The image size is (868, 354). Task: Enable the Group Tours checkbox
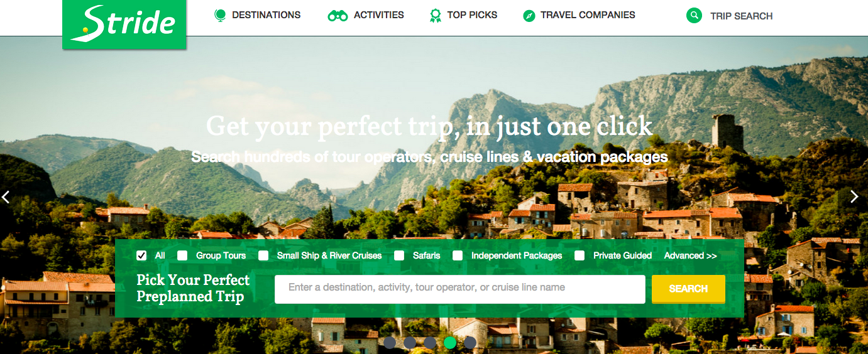pyautogui.click(x=182, y=255)
